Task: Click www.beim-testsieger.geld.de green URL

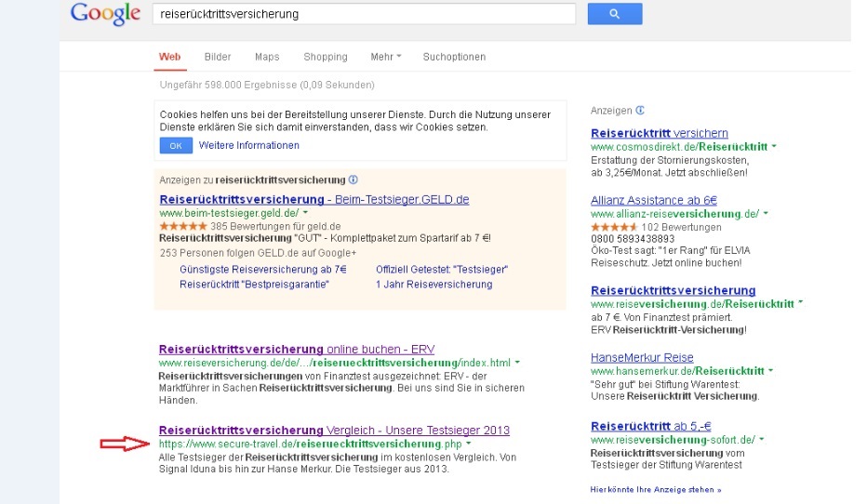Action: [x=229, y=213]
